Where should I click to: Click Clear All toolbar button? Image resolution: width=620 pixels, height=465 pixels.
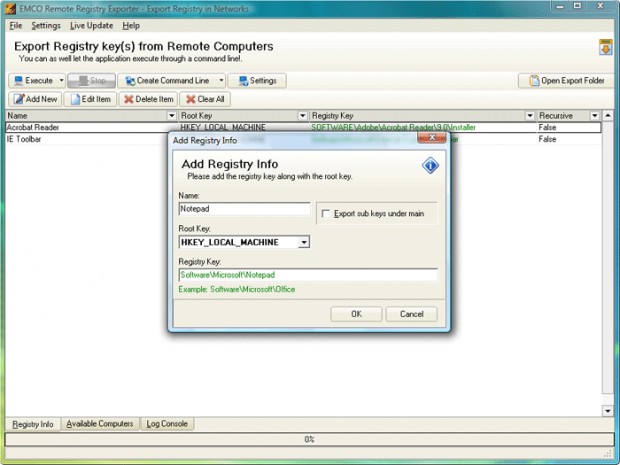[205, 99]
